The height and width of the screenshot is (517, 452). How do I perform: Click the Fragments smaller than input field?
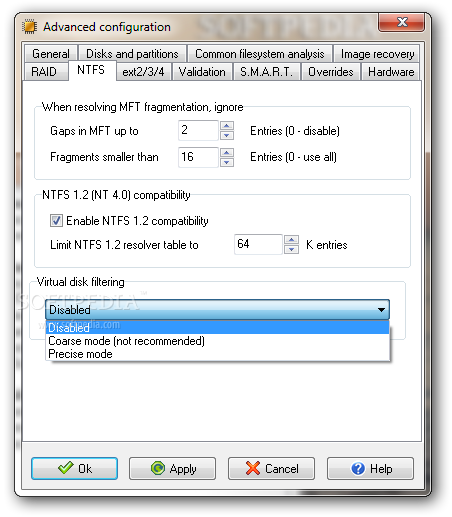(198, 157)
